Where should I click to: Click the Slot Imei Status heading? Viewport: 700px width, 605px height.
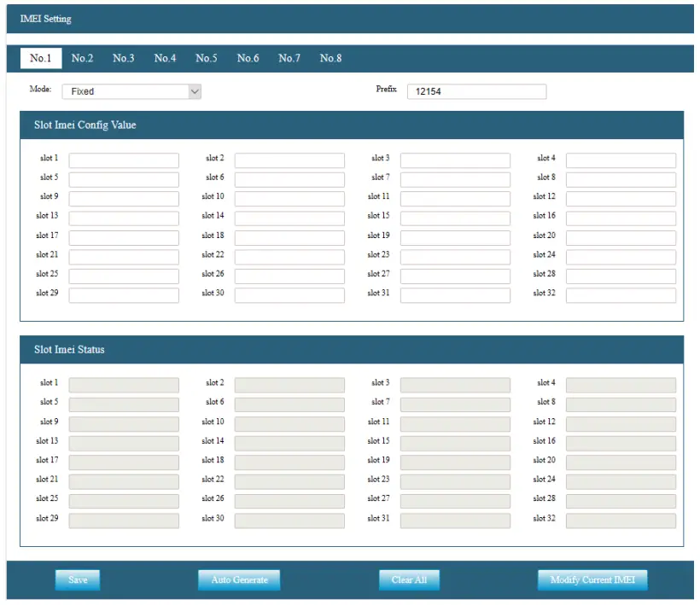(69, 349)
